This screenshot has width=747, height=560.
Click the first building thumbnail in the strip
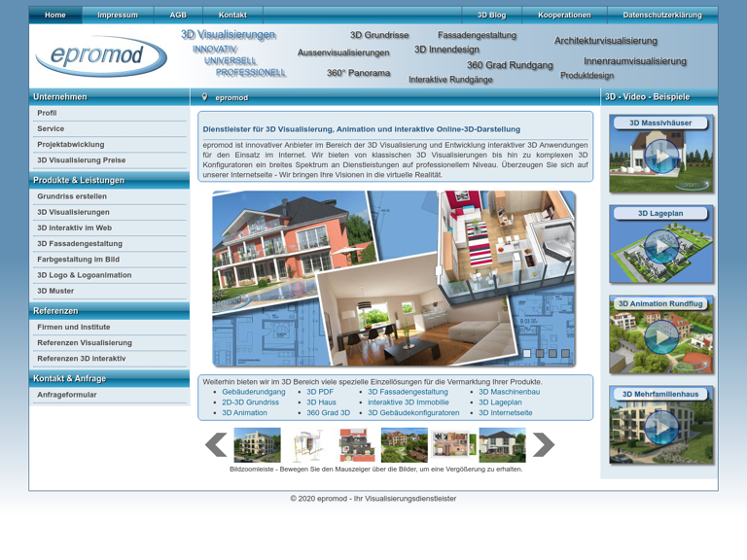coord(258,445)
